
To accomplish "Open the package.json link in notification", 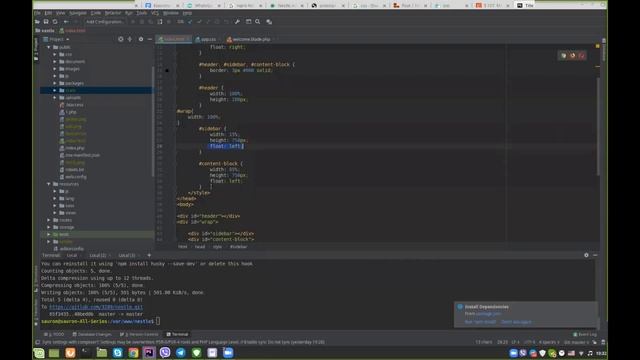I will pos(489,314).
